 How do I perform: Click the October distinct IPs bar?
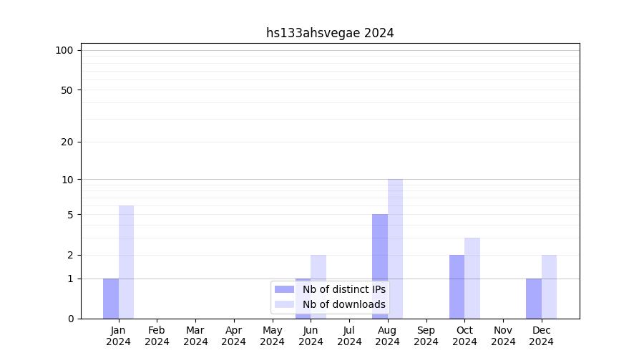click(x=457, y=286)
